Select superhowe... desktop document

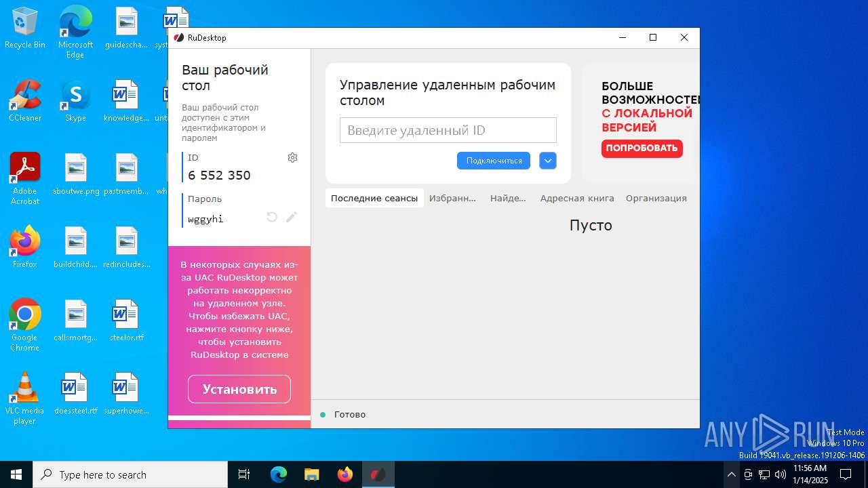click(x=126, y=394)
